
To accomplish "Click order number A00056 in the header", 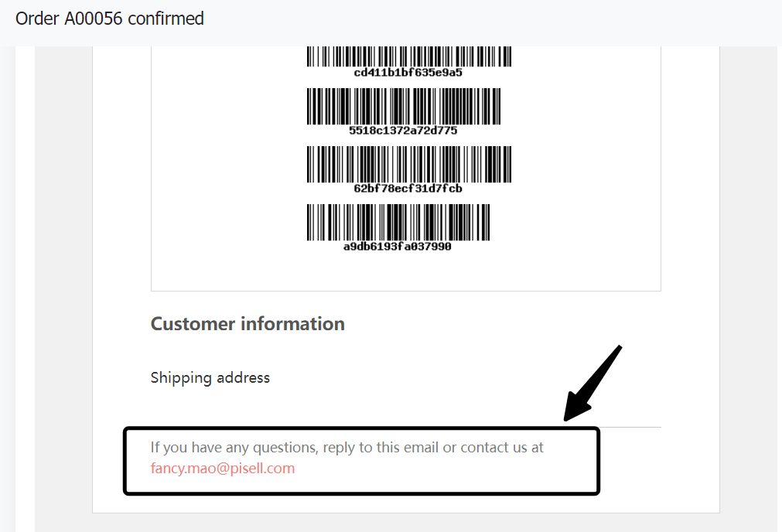I will 93,19.
